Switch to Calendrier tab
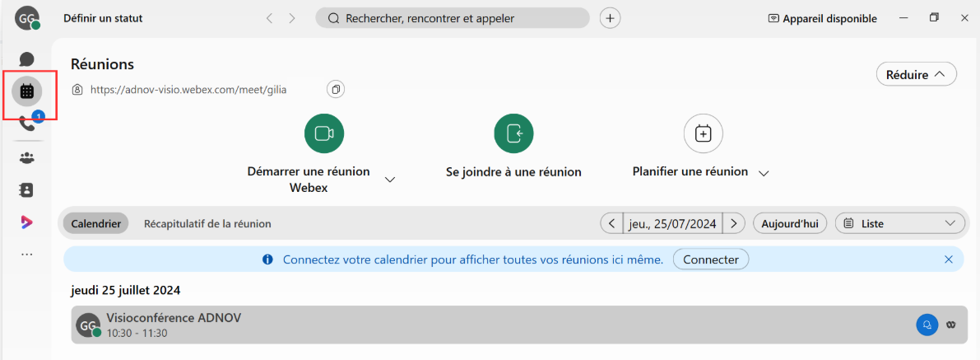 click(x=95, y=223)
